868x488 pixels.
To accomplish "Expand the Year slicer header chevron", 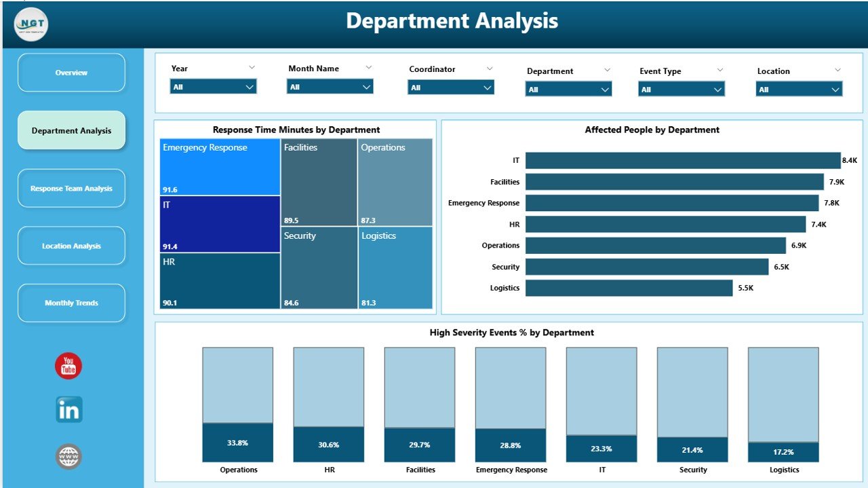I will [x=252, y=67].
